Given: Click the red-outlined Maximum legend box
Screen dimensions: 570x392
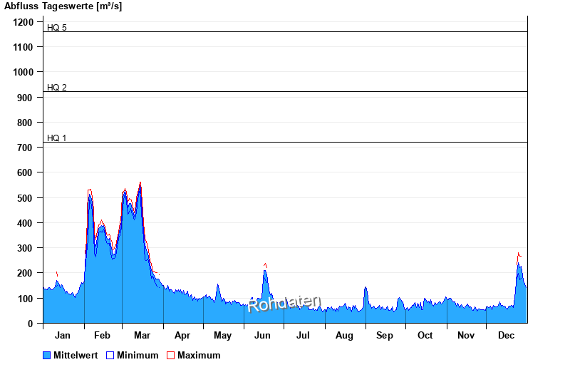Looking at the screenshot, I should pos(170,355).
